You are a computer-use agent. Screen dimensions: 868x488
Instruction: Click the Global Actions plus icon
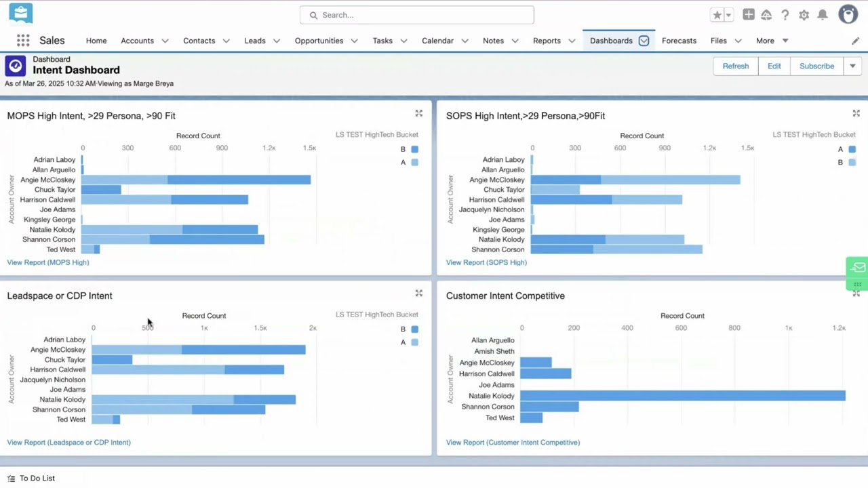(748, 15)
